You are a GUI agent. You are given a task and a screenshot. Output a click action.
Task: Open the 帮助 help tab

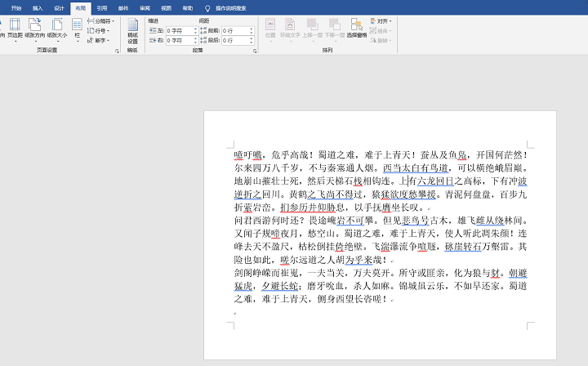click(188, 8)
